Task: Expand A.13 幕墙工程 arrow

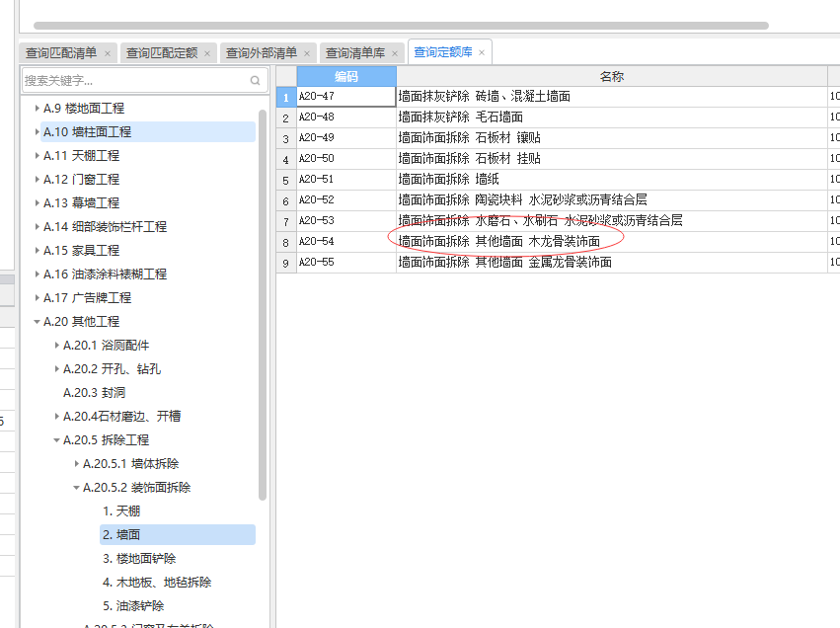Action: tap(37, 202)
